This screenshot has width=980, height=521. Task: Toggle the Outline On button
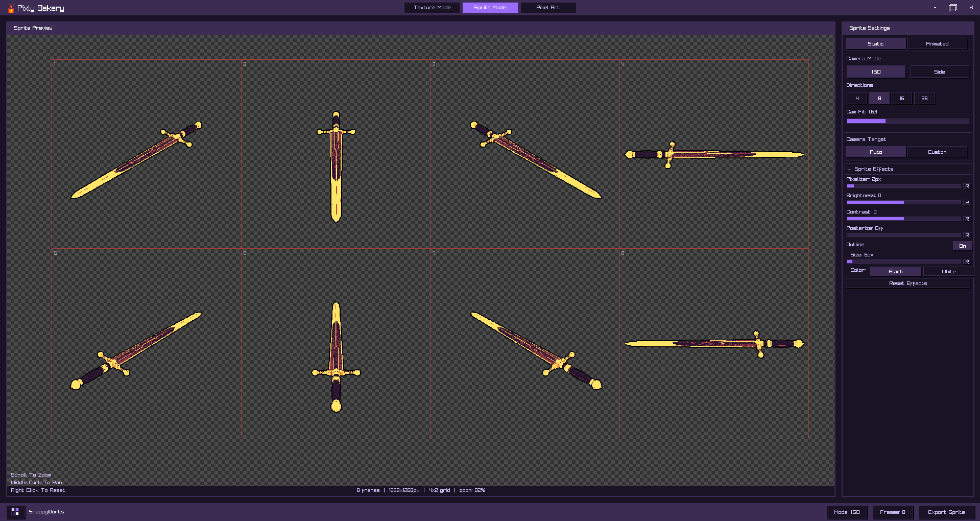tap(962, 246)
